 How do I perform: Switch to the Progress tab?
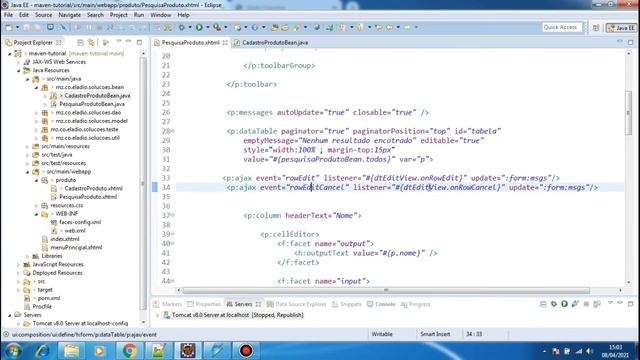coord(416,304)
